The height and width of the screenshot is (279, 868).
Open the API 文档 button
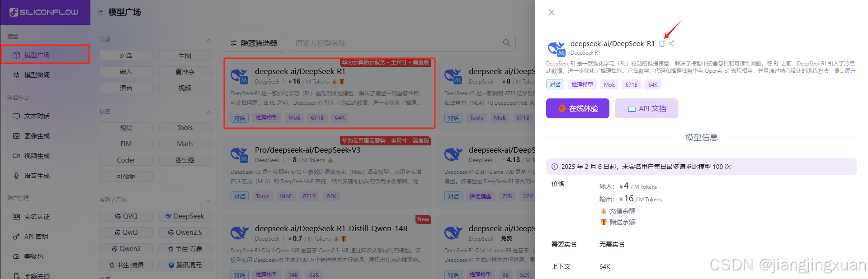pyautogui.click(x=646, y=108)
